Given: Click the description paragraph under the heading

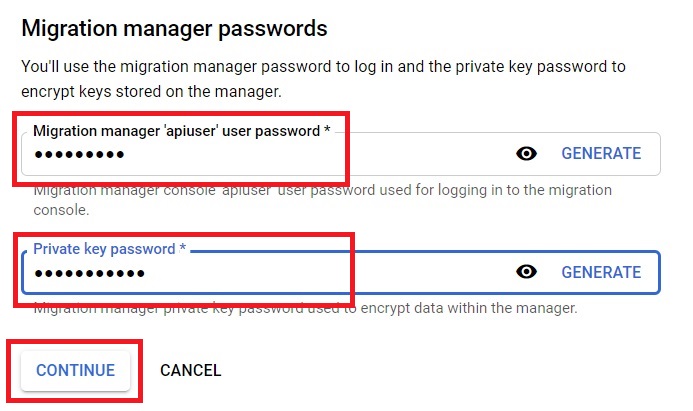Looking at the screenshot, I should 323,79.
